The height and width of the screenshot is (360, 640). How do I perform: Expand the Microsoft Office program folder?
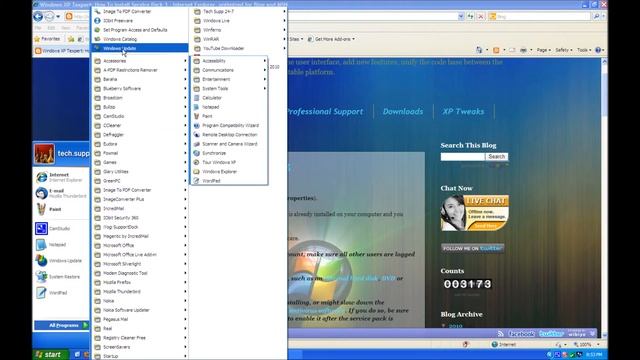point(140,245)
